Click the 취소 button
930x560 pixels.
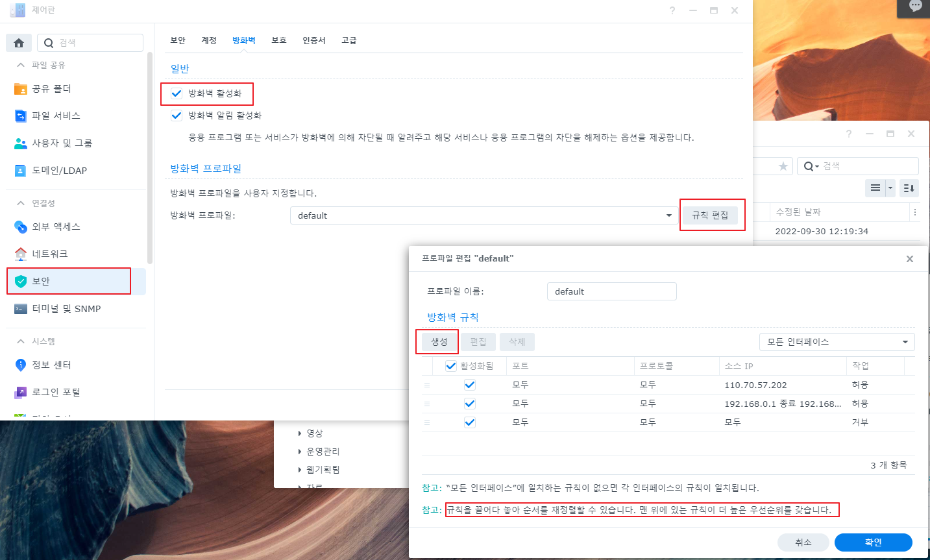[803, 542]
